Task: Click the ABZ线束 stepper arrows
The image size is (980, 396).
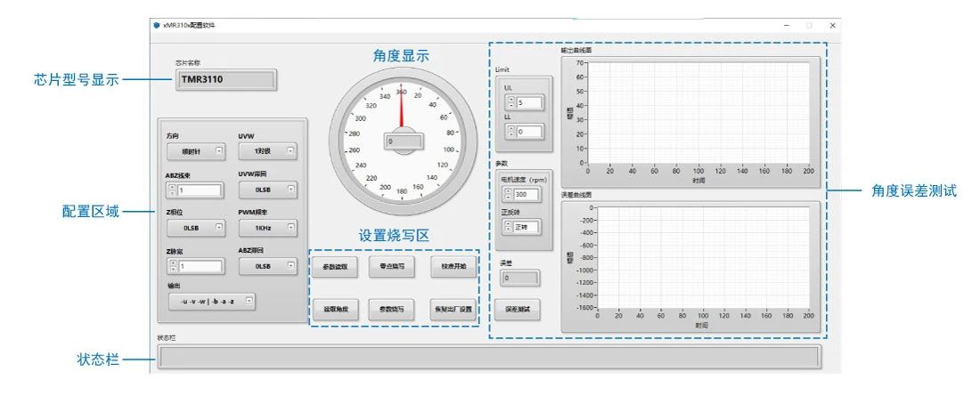Action: coord(172,190)
